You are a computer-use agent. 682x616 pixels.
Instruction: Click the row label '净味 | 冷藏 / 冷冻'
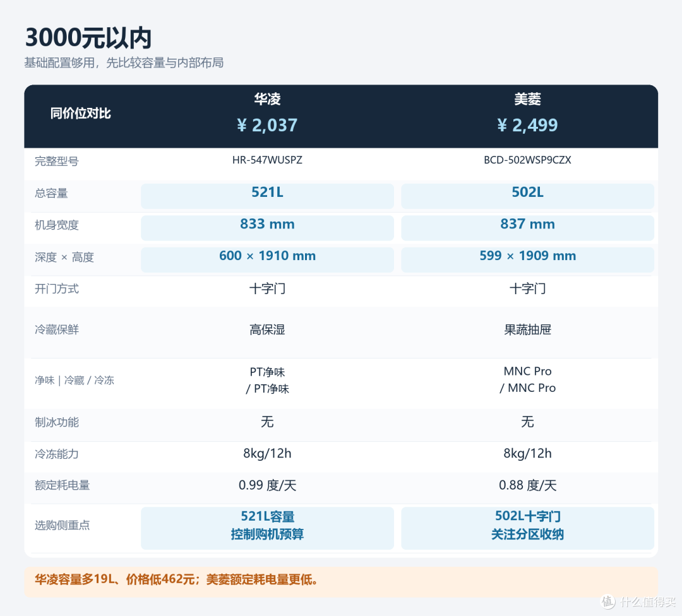click(x=75, y=381)
